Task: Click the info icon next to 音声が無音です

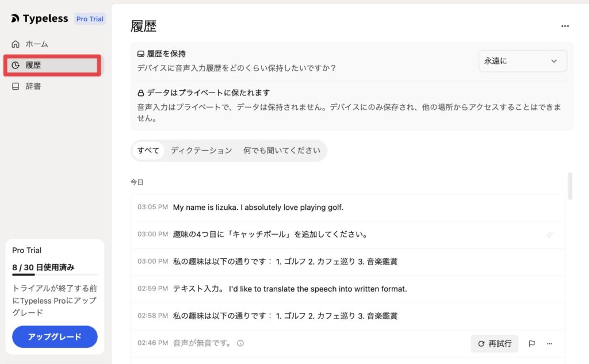Action: coord(240,343)
